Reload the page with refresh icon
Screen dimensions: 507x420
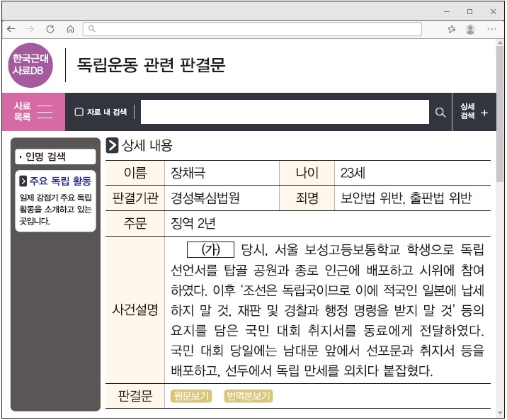[x=50, y=29]
